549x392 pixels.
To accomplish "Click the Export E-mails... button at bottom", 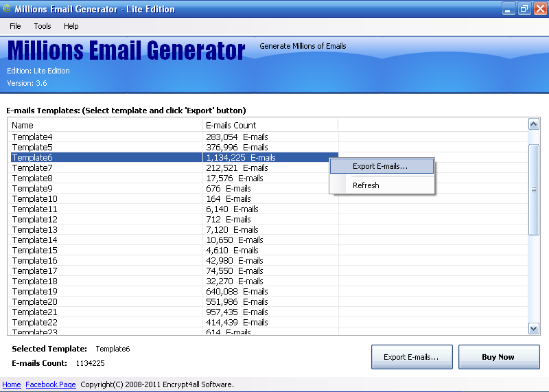I will [412, 357].
